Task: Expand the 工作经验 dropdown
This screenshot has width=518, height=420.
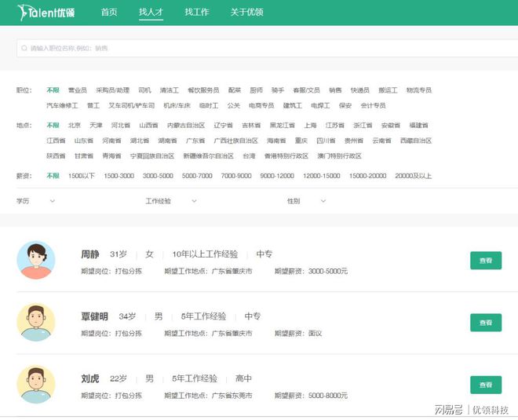Action: point(171,201)
